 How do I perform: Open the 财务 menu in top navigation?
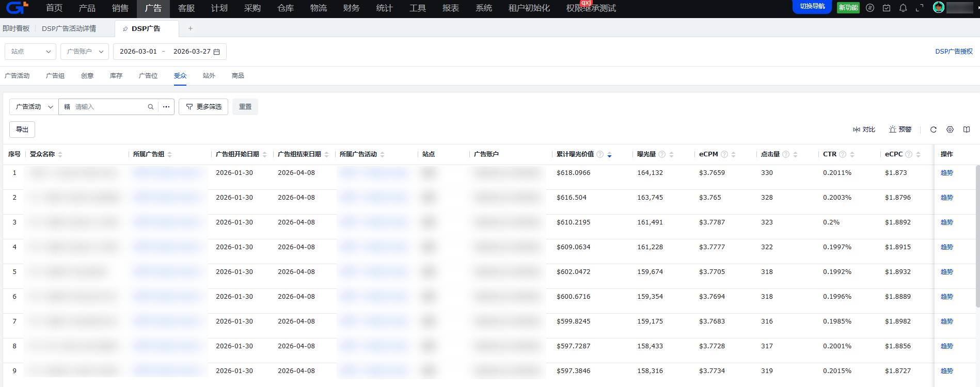pyautogui.click(x=351, y=8)
